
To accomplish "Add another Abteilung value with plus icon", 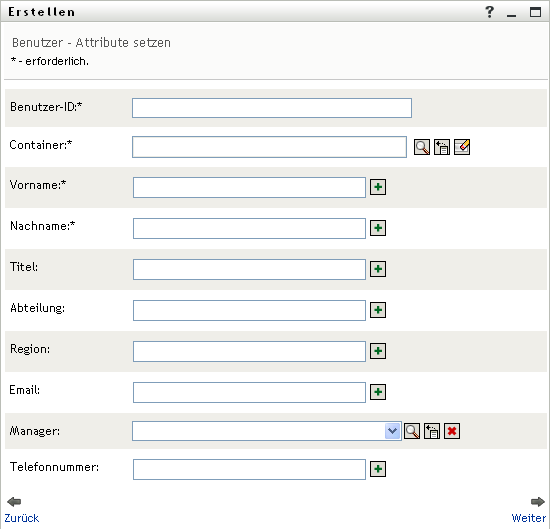I will tap(378, 310).
